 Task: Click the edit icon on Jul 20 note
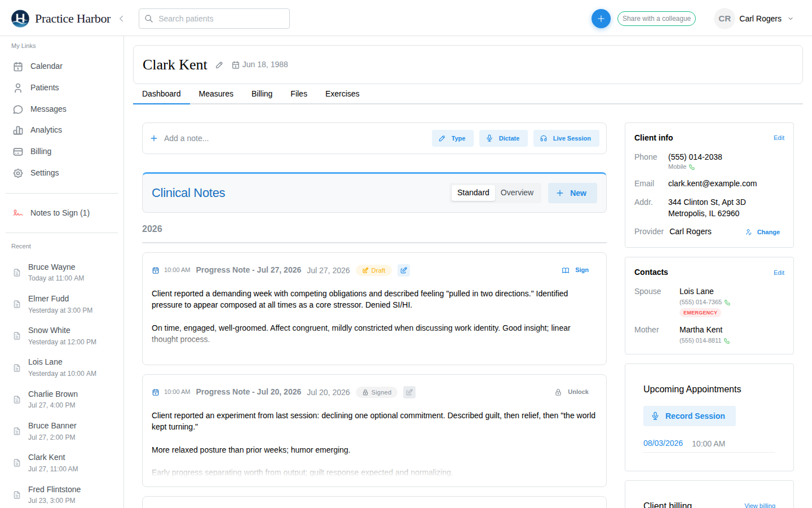409,392
